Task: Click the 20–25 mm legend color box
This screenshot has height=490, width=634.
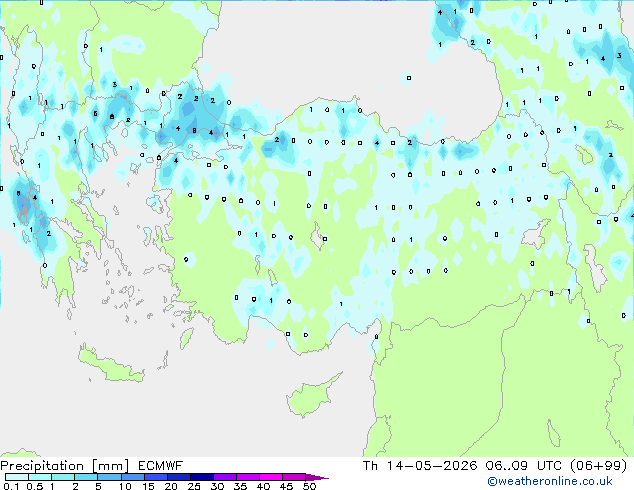Action: 179,477
